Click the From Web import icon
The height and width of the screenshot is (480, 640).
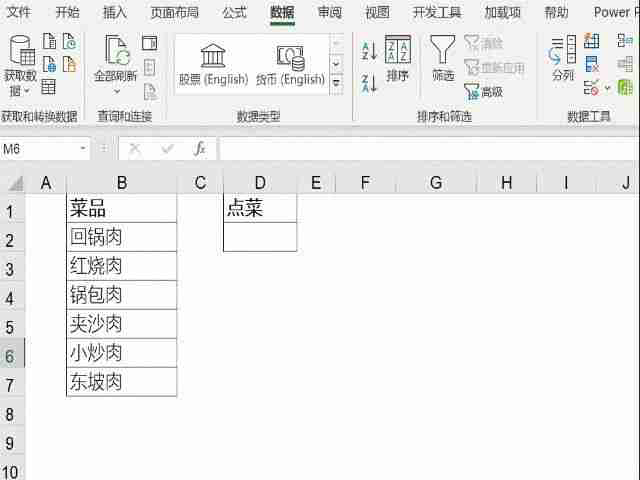[x=49, y=64]
